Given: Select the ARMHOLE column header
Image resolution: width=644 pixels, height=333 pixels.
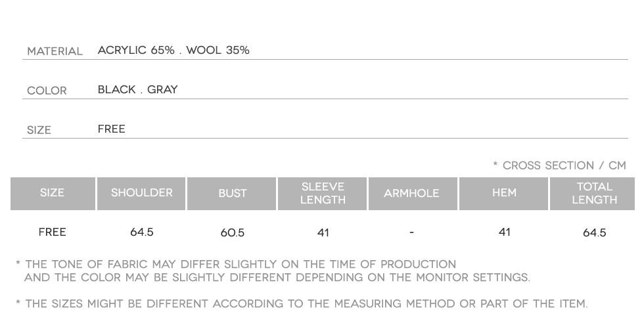Looking at the screenshot, I should click(x=411, y=194).
